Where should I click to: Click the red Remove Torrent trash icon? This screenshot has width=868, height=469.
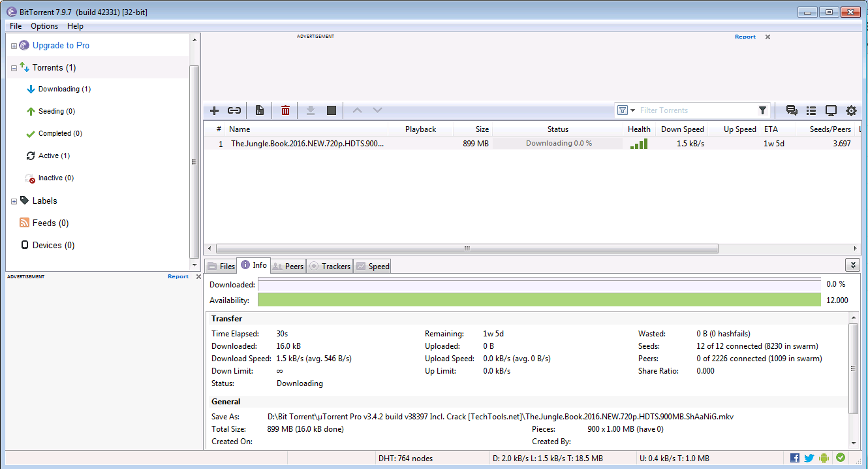pyautogui.click(x=285, y=110)
